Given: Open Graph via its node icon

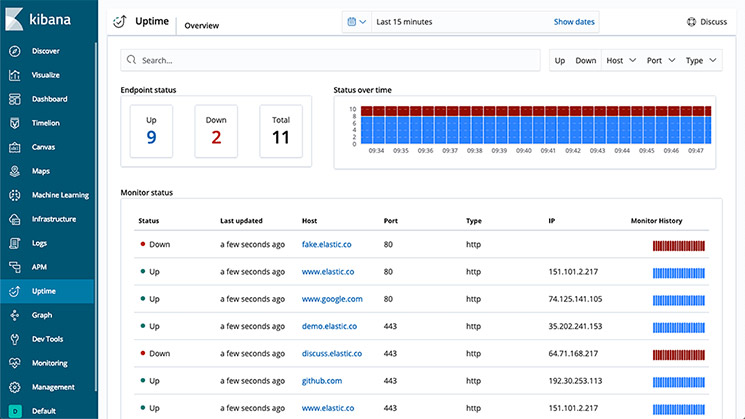Looking at the screenshot, I should (15, 315).
